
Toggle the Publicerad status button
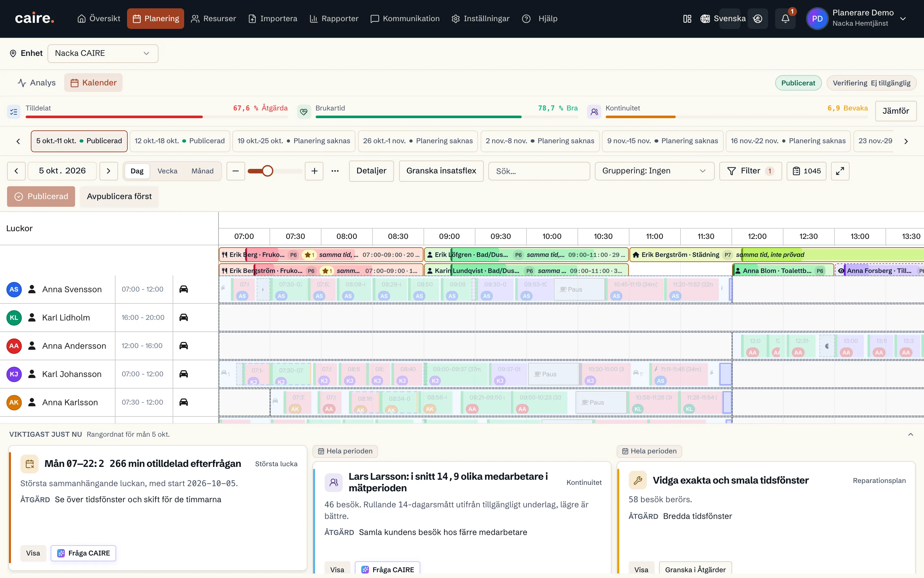(41, 197)
